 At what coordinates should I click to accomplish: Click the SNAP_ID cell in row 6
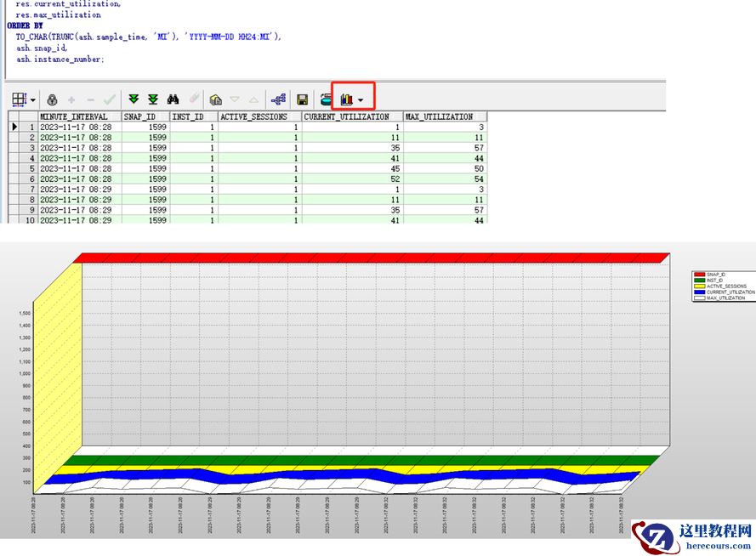tap(145, 179)
